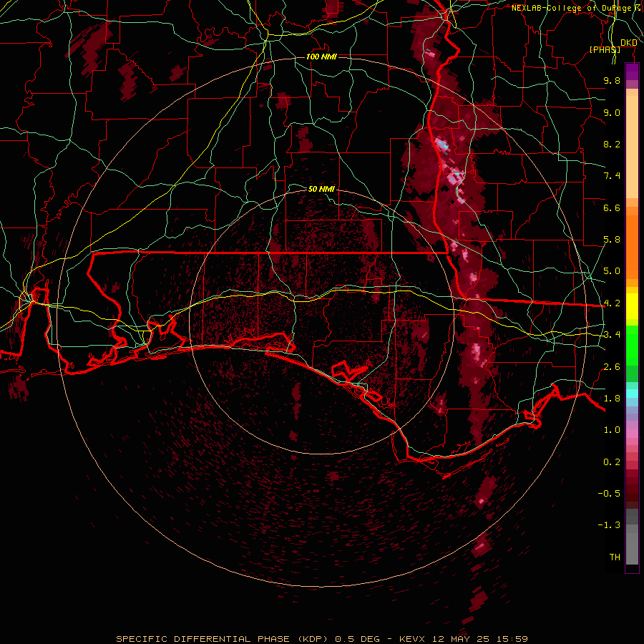Pick the orange swatch in the color scale
The height and width of the screenshot is (644, 644).
point(632,246)
